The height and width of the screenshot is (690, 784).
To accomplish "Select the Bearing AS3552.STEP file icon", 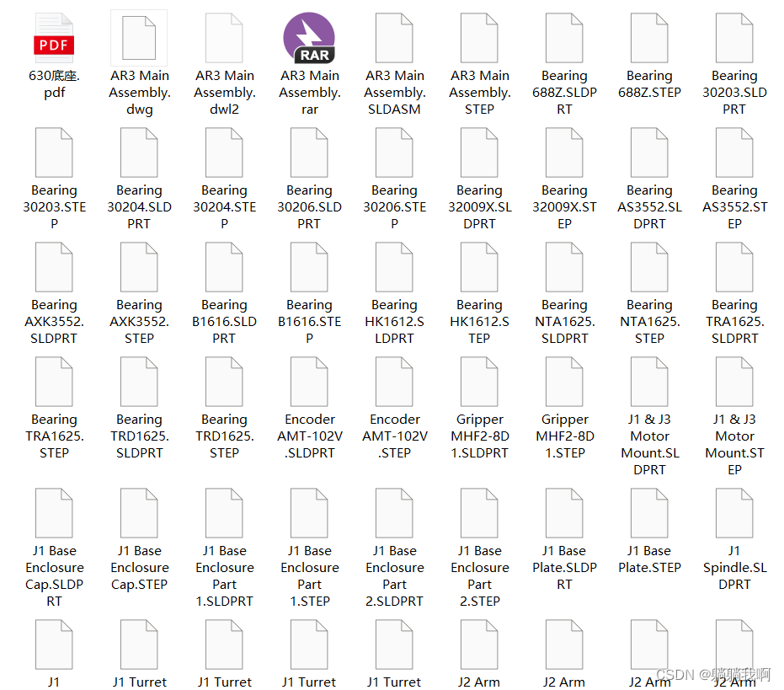I will pyautogui.click(x=734, y=152).
